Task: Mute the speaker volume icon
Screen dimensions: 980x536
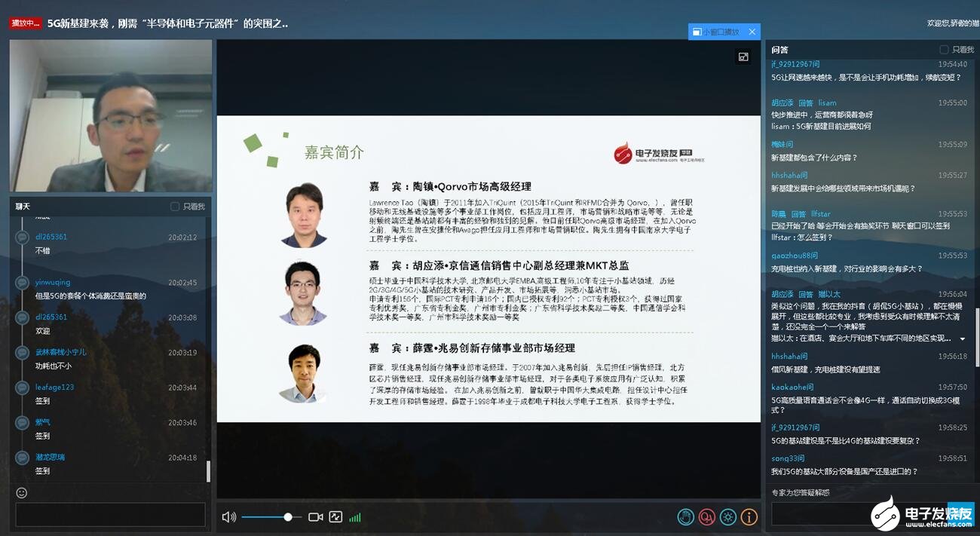Action: click(229, 517)
